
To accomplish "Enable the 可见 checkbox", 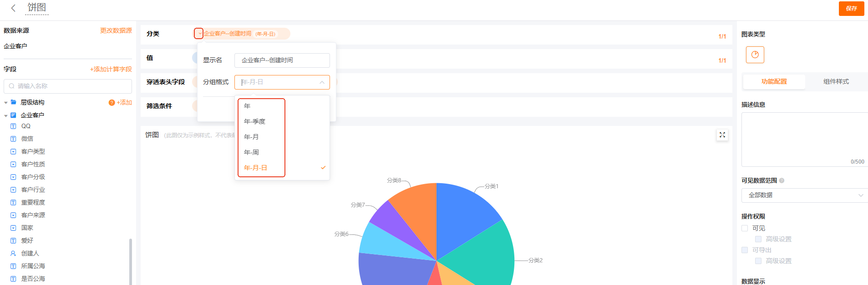I will [745, 228].
